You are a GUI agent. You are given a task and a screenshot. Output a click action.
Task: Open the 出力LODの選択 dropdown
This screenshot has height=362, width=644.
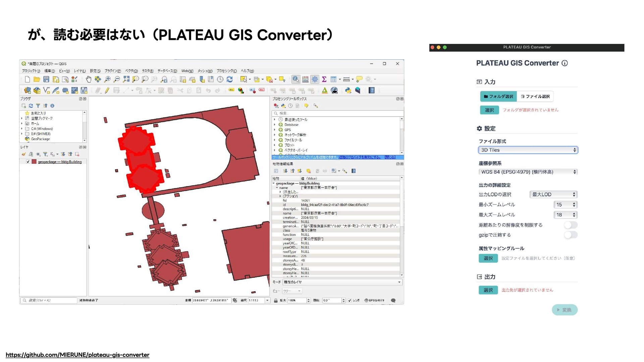[x=553, y=194]
